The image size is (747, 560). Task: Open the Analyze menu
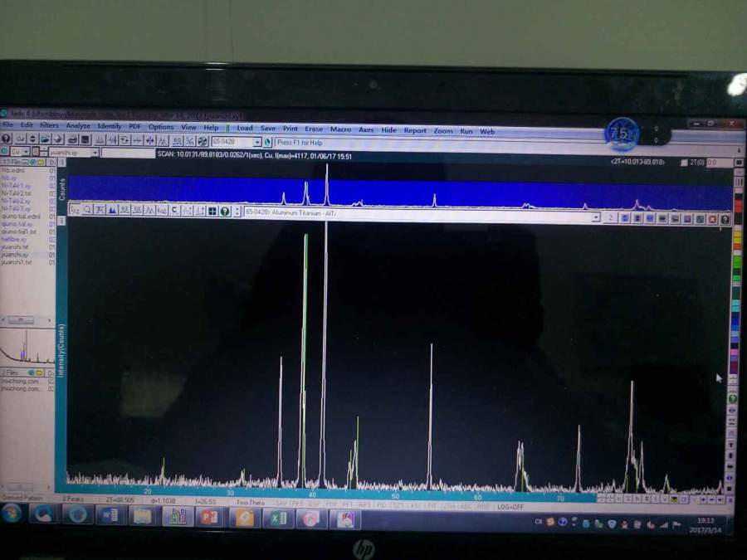pos(78,126)
